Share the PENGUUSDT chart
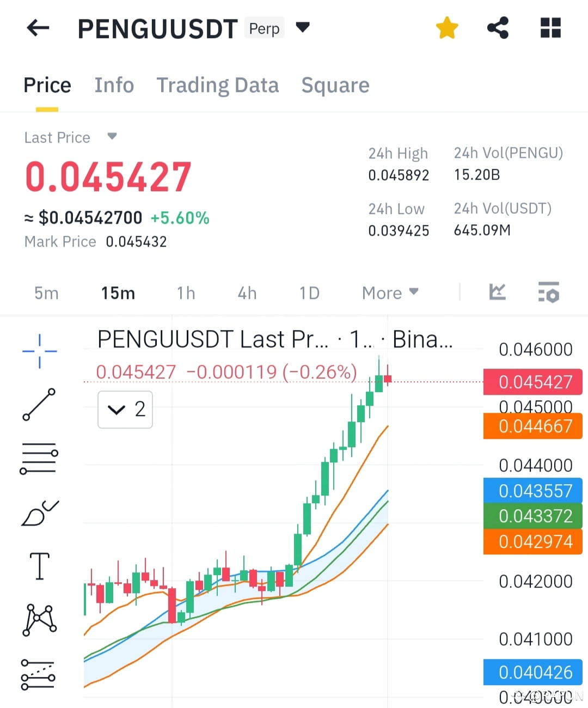 pyautogui.click(x=498, y=28)
